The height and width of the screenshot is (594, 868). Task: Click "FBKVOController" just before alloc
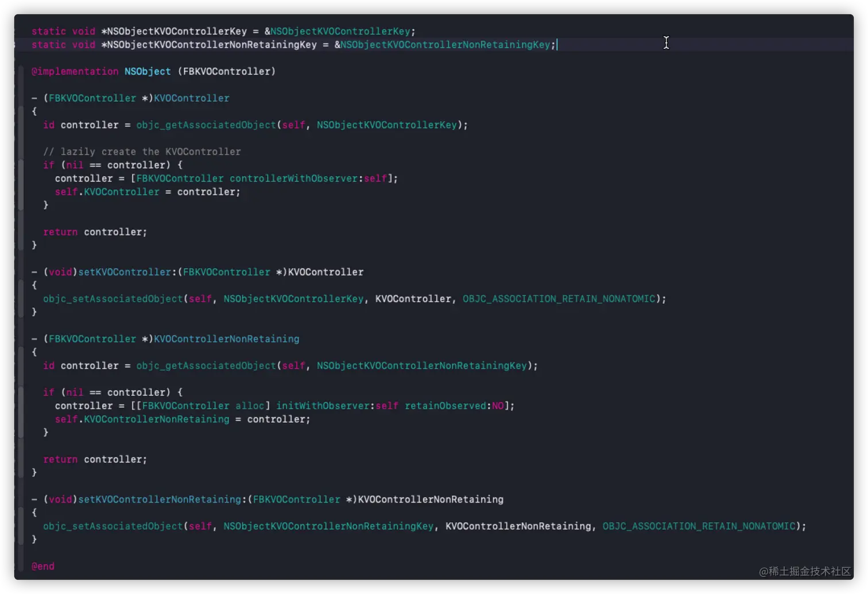tap(185, 406)
